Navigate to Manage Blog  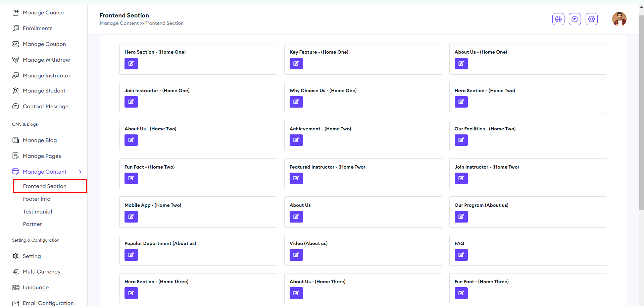tap(40, 140)
